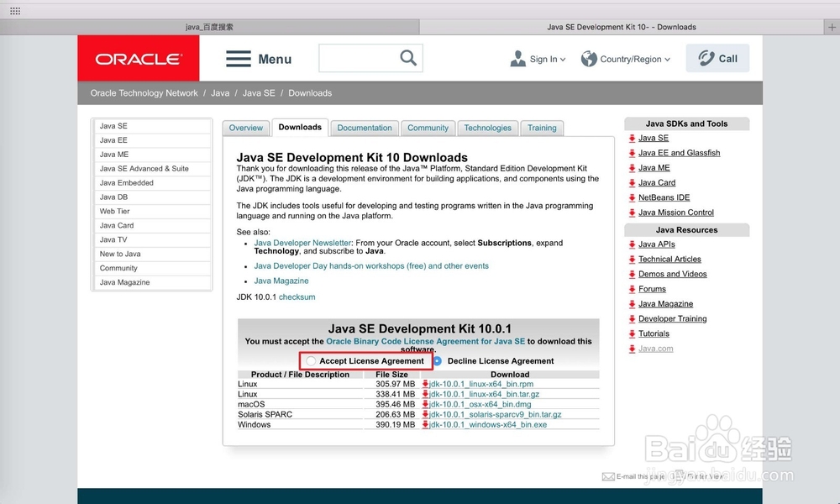Download jdk-10.0.1_osx-x64_bin.dmg
The image size is (840, 504).
tap(480, 404)
